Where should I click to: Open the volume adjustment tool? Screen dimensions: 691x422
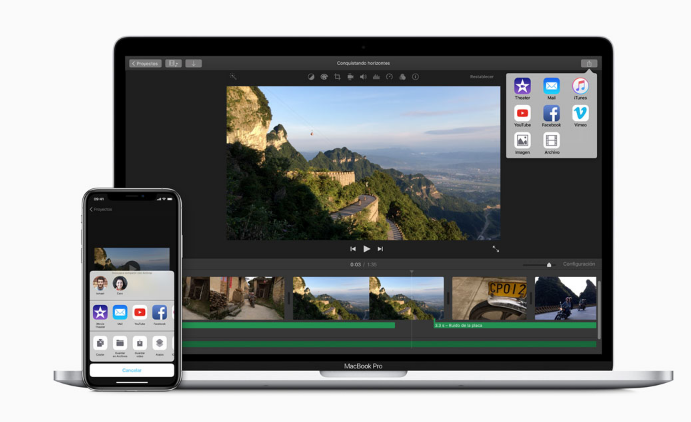click(363, 76)
